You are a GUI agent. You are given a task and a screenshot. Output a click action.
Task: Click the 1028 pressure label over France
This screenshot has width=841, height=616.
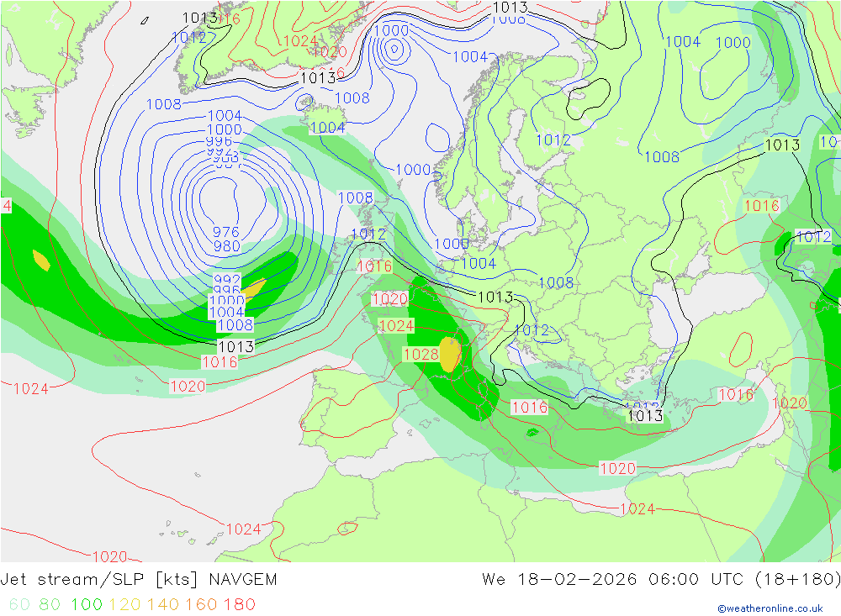coord(421,355)
